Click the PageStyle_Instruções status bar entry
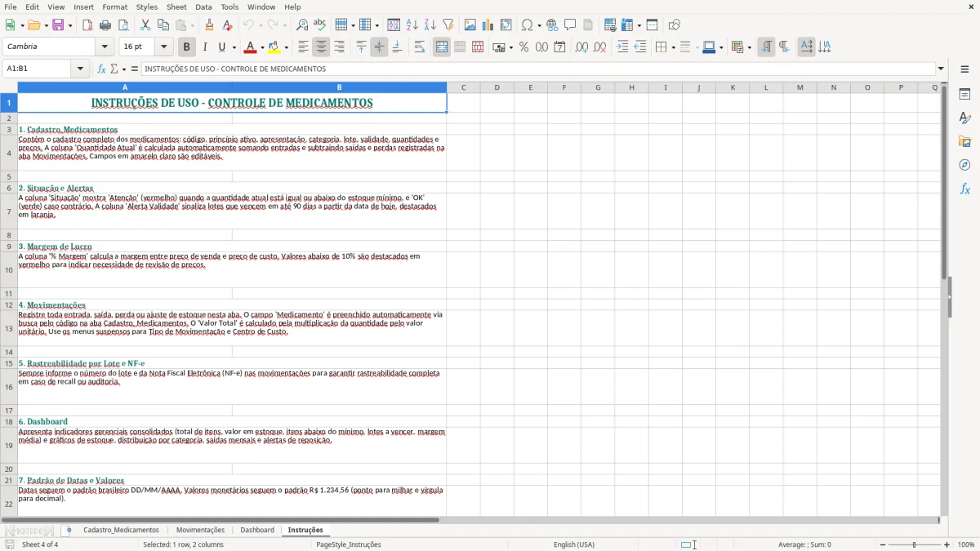 tap(349, 544)
